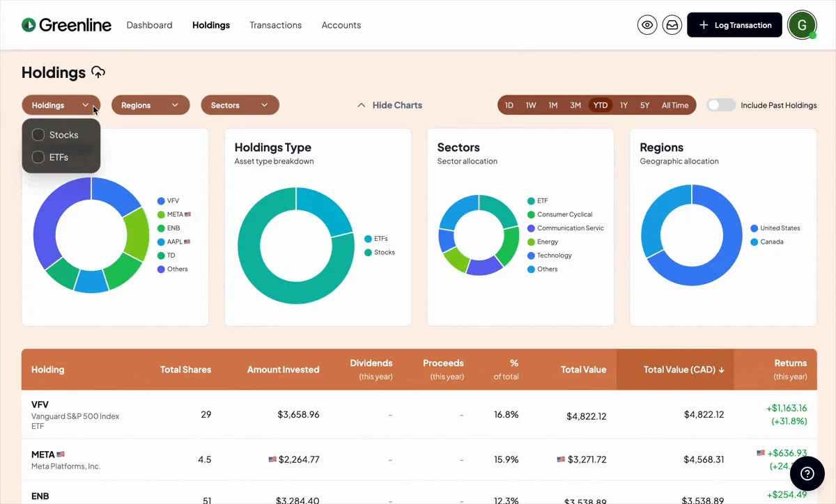Select 1M time range
This screenshot has height=504, width=836.
(553, 105)
